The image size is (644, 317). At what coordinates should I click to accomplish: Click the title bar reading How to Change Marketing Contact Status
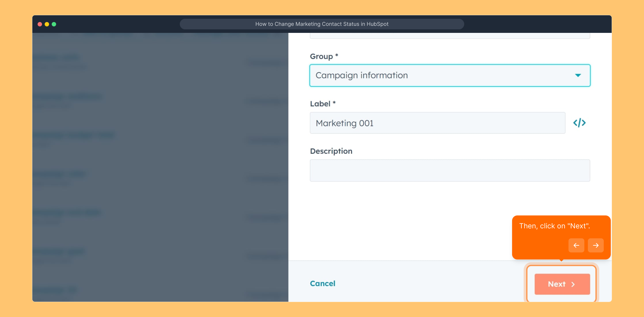point(322,24)
